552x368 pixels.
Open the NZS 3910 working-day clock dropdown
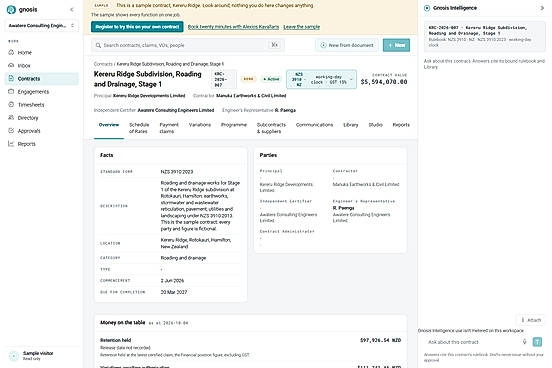[321, 79]
